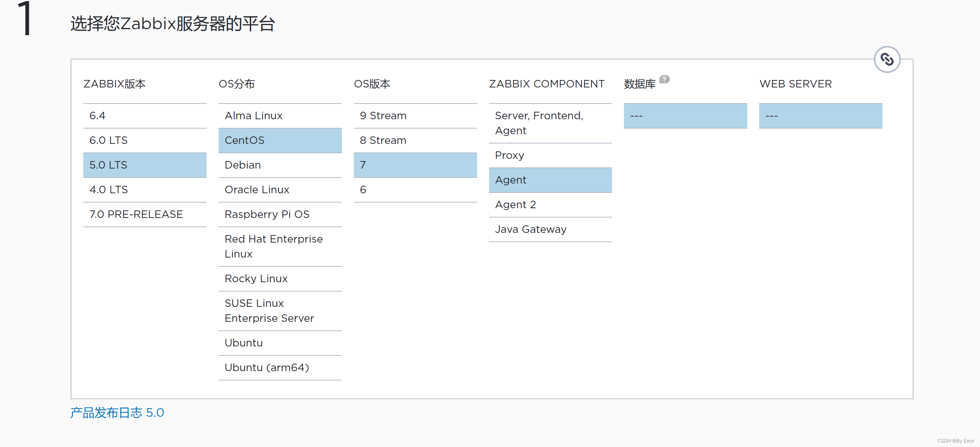Image resolution: width=980 pixels, height=447 pixels.
Task: Select Zabbix version 6.0 LTS
Action: [145, 141]
